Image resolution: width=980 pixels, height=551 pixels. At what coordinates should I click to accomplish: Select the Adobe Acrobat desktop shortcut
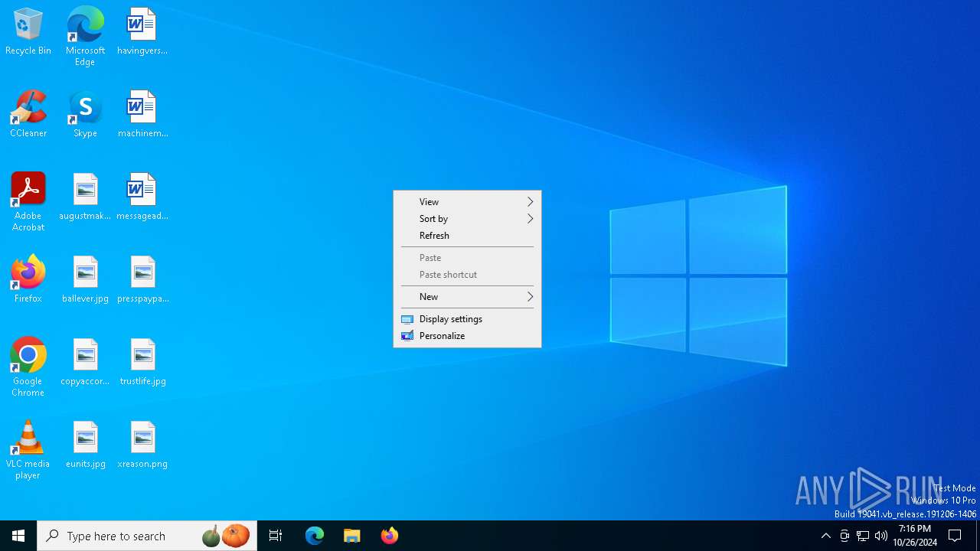(x=28, y=202)
